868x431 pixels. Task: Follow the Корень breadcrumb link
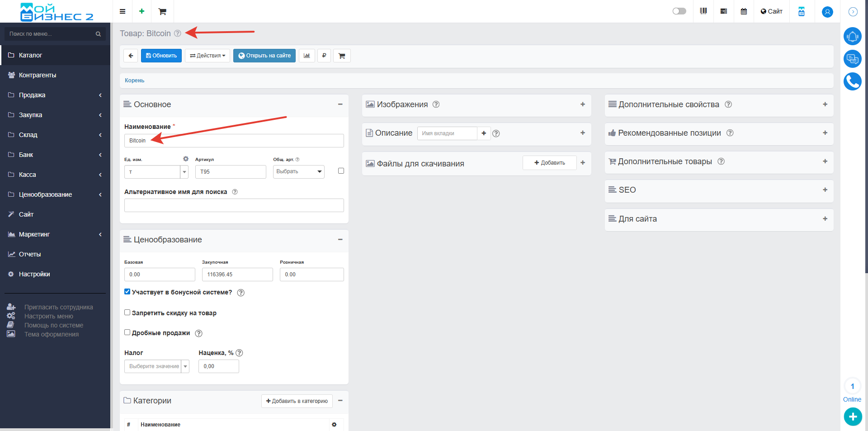pyautogui.click(x=135, y=81)
